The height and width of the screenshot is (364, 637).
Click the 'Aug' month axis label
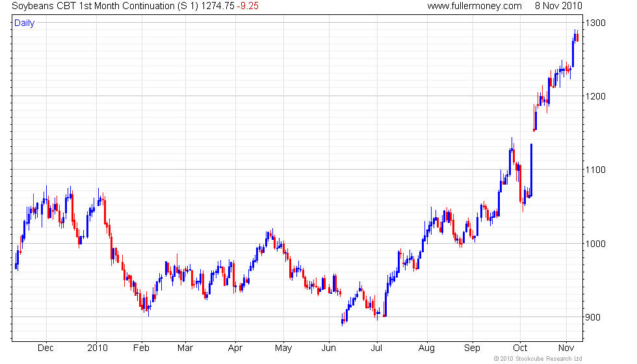tap(426, 348)
